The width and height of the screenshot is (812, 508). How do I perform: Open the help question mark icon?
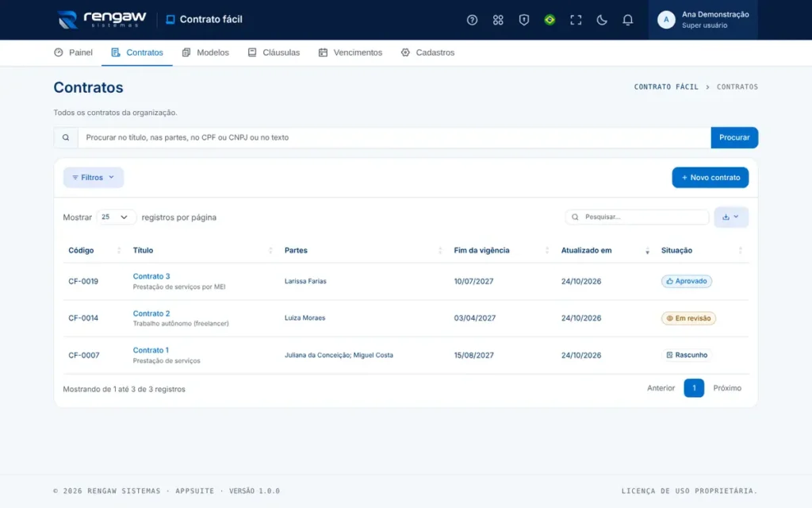tap(472, 20)
